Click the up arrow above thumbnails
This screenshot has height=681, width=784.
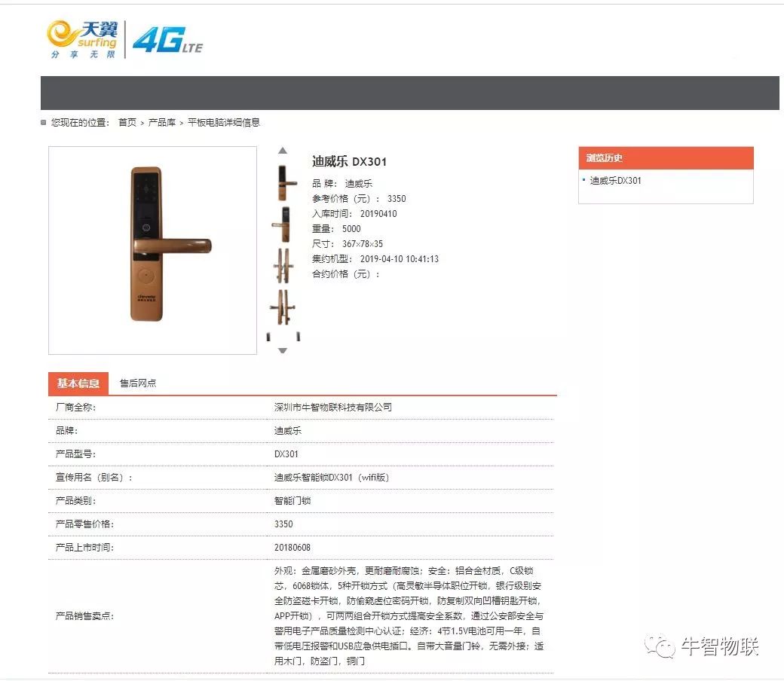click(283, 151)
